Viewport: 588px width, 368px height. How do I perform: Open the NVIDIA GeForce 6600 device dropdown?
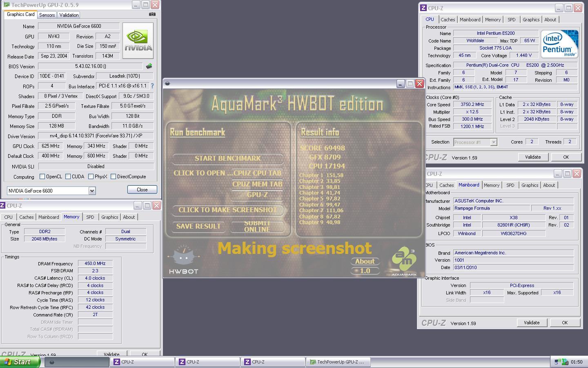[x=92, y=191]
